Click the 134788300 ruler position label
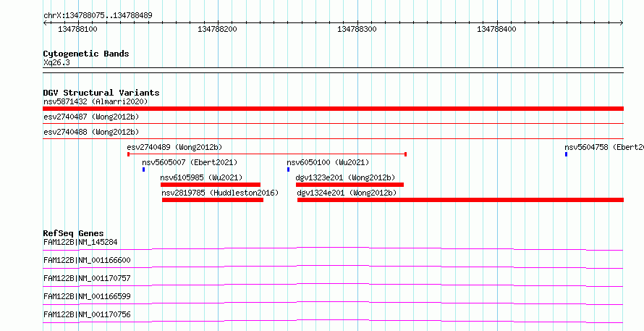The height and width of the screenshot is (331, 644). (357, 30)
